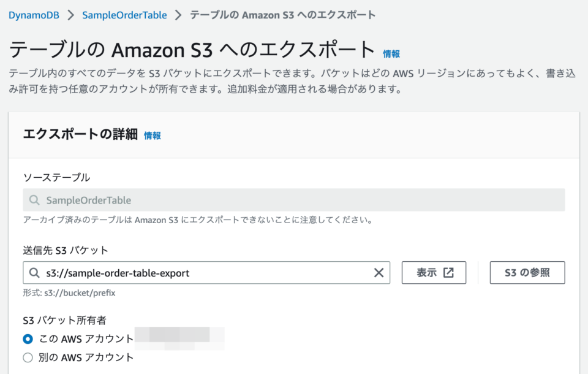Click the breadcrumb chevron after SampleOrderTable
The width and height of the screenshot is (588, 374).
pos(178,15)
